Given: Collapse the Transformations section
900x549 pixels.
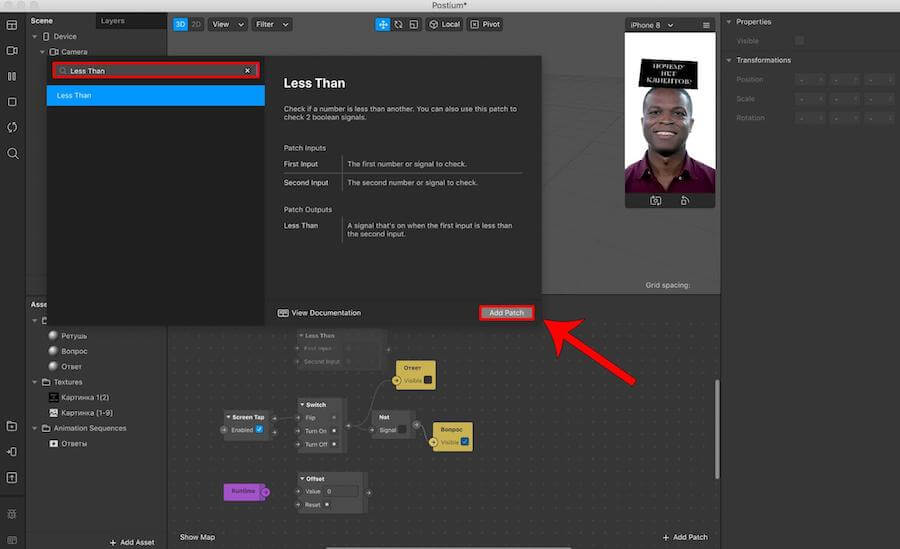Looking at the screenshot, I should [x=729, y=60].
